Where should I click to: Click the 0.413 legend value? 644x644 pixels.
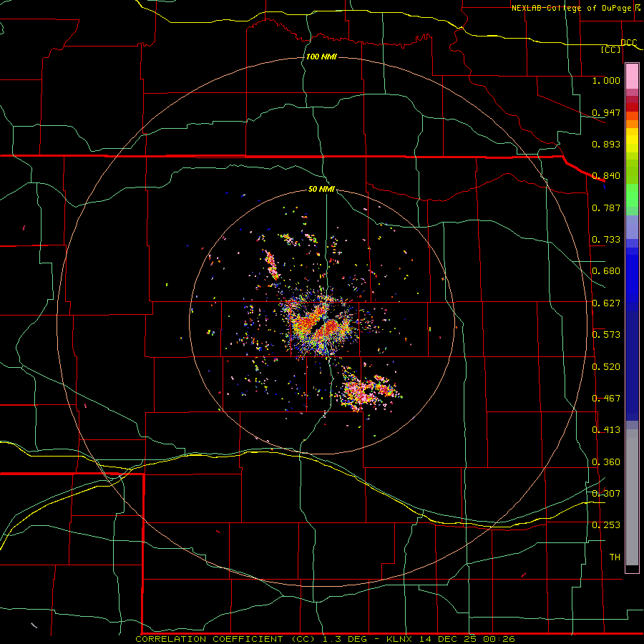[x=606, y=430]
